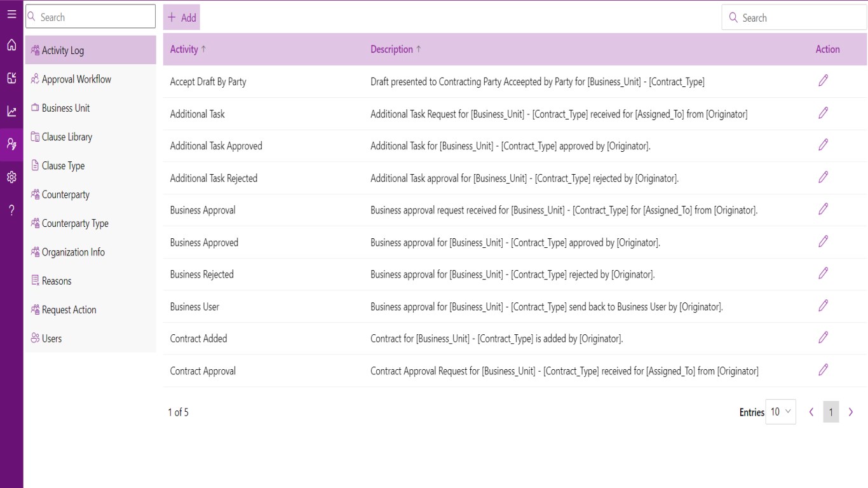Open the Clause Library menu item

[x=67, y=137]
